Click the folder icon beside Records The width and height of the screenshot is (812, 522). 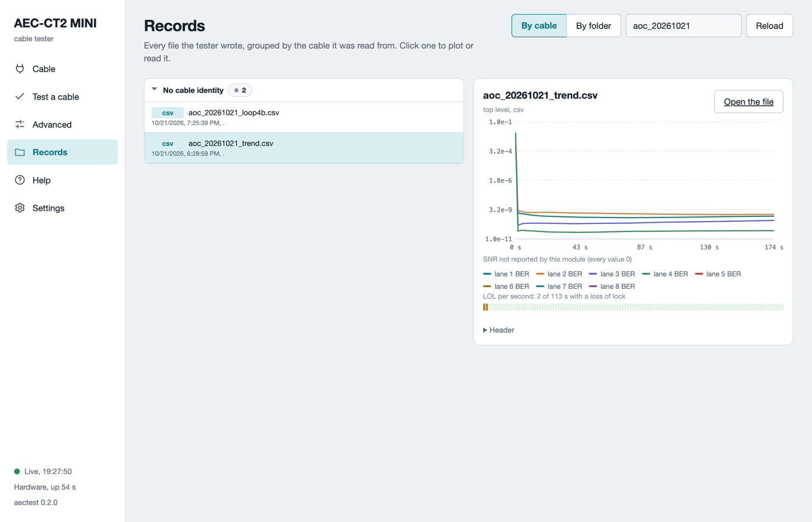(x=20, y=152)
